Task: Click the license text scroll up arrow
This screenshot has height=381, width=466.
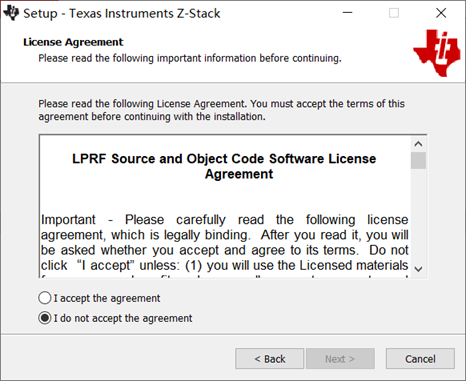Action: 418,144
